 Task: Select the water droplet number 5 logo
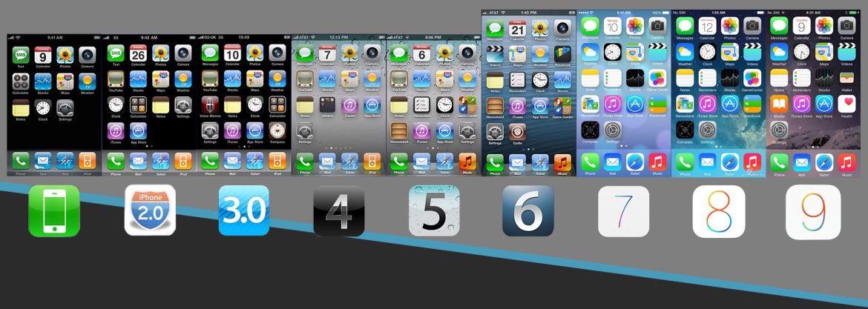coord(434,211)
